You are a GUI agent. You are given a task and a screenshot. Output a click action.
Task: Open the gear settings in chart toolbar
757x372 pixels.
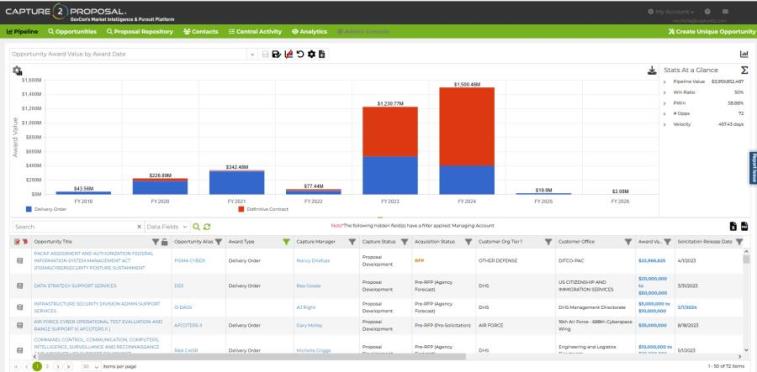click(x=311, y=55)
